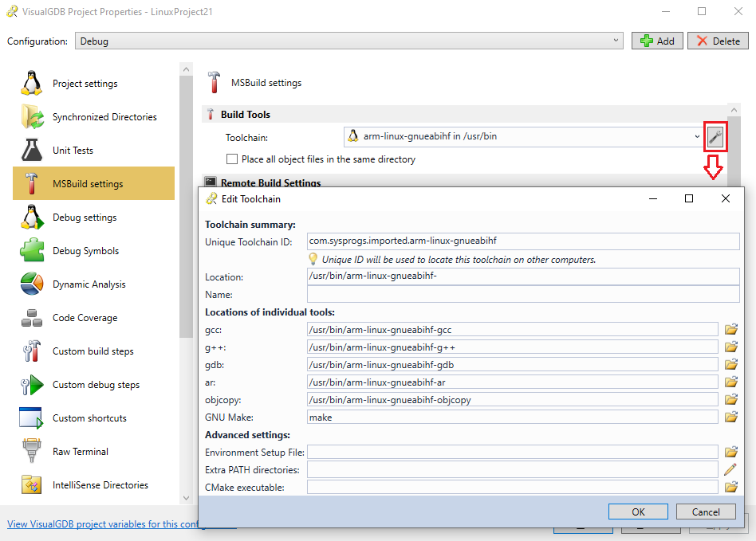Click the MSBuild settings hammer icon in sidebar
The image size is (756, 541).
pyautogui.click(x=32, y=183)
